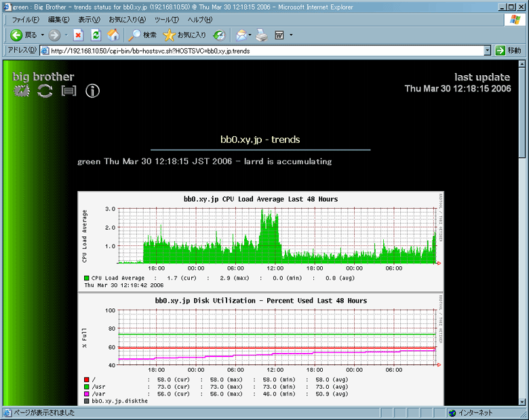Click the Mail icon in the toolbar
Screen dimensions: 529x420
coord(240,35)
